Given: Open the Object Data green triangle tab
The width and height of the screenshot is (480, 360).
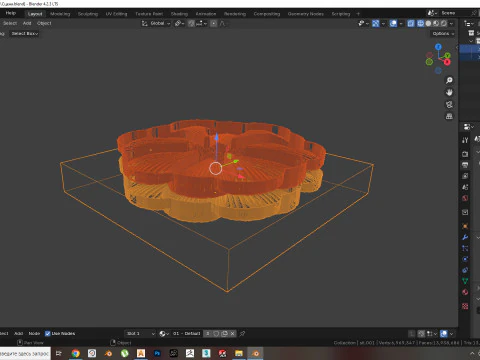Looking at the screenshot, I should 465,281.
